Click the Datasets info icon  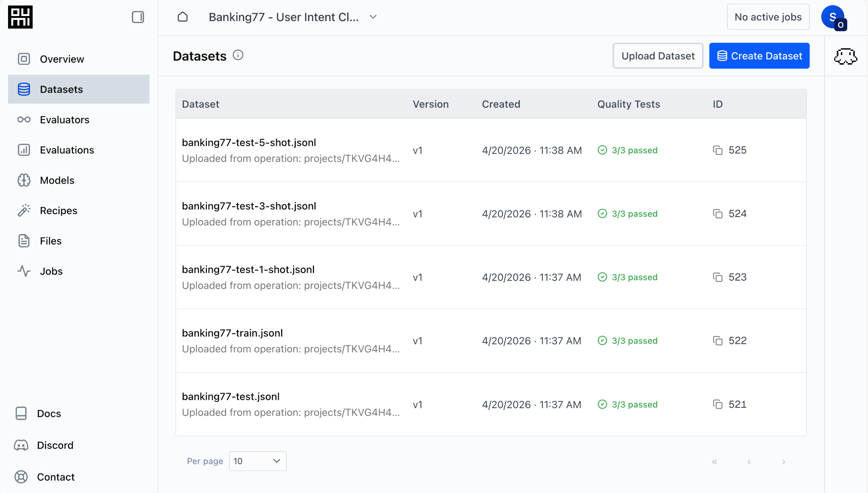pos(238,55)
